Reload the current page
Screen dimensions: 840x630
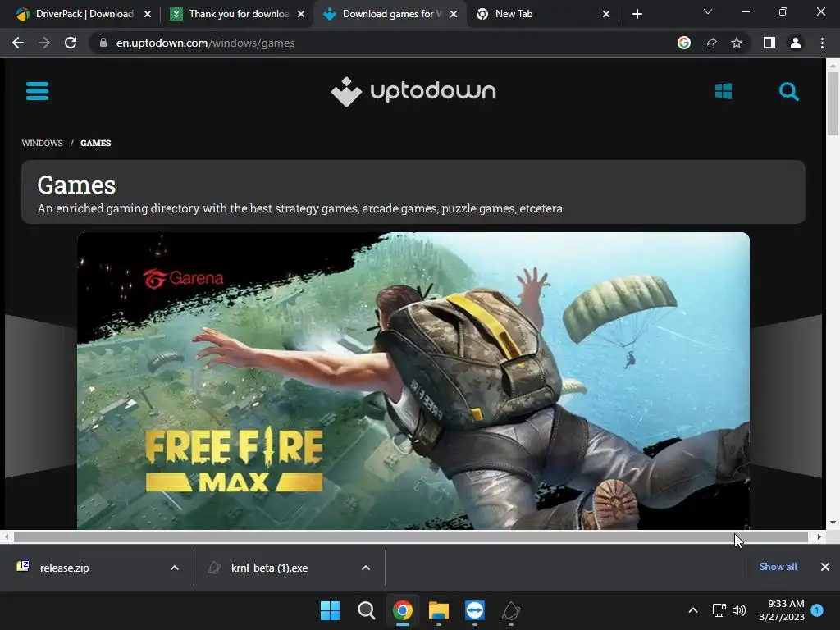point(71,43)
